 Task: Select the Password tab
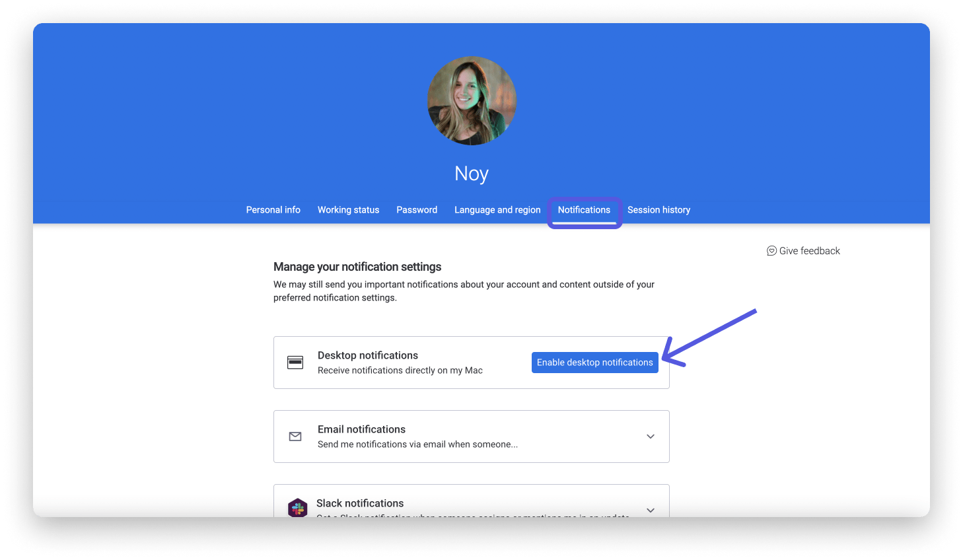(417, 209)
